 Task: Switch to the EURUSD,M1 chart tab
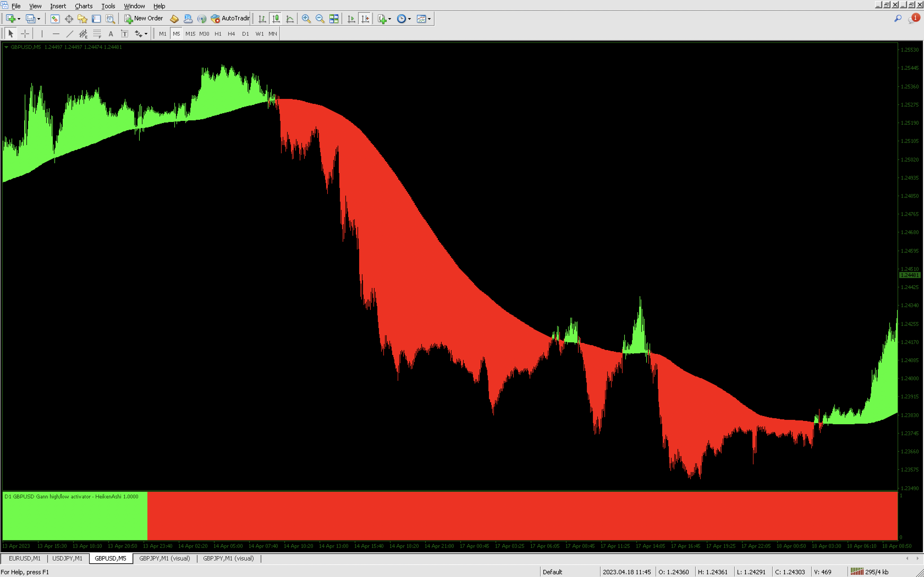[24, 558]
